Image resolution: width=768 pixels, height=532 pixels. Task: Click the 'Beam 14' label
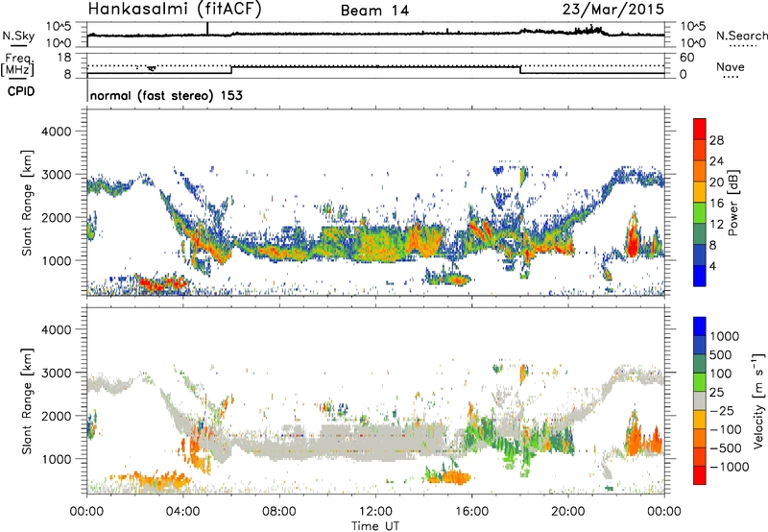374,11
